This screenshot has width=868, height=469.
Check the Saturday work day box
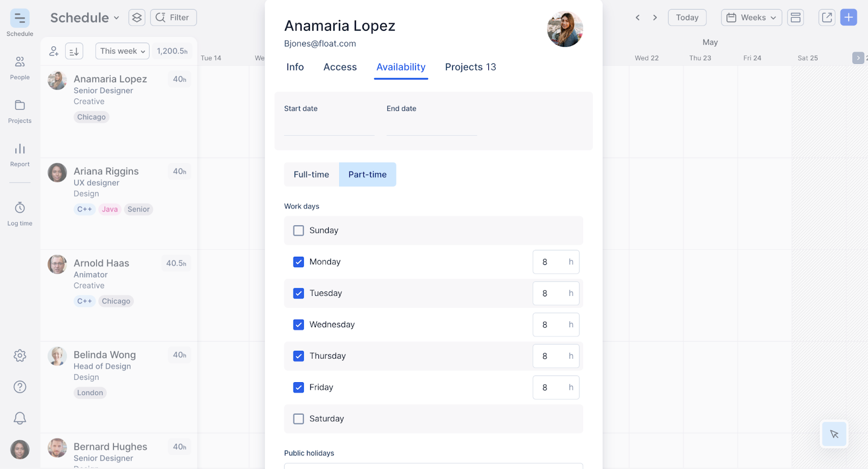[298, 419]
